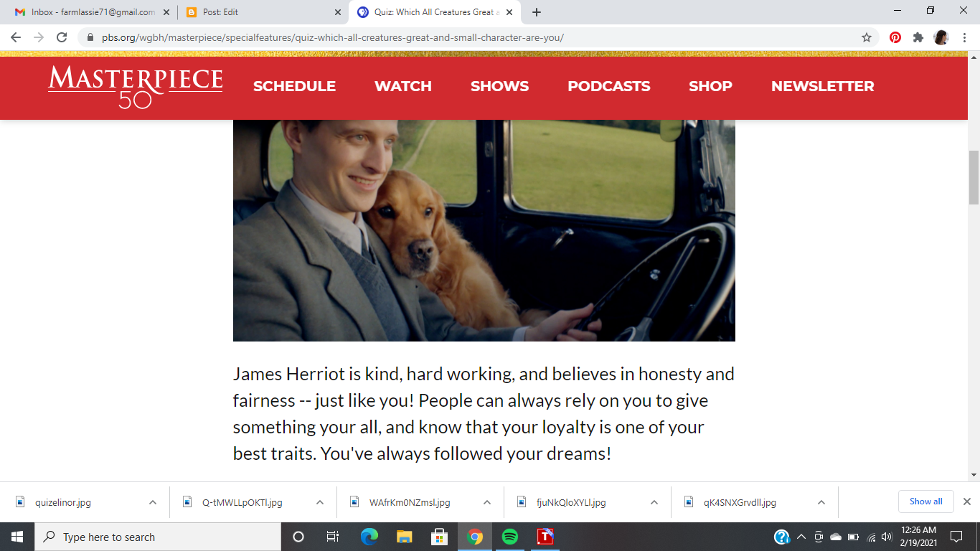Close the Inbox Gmail tab

[166, 12]
